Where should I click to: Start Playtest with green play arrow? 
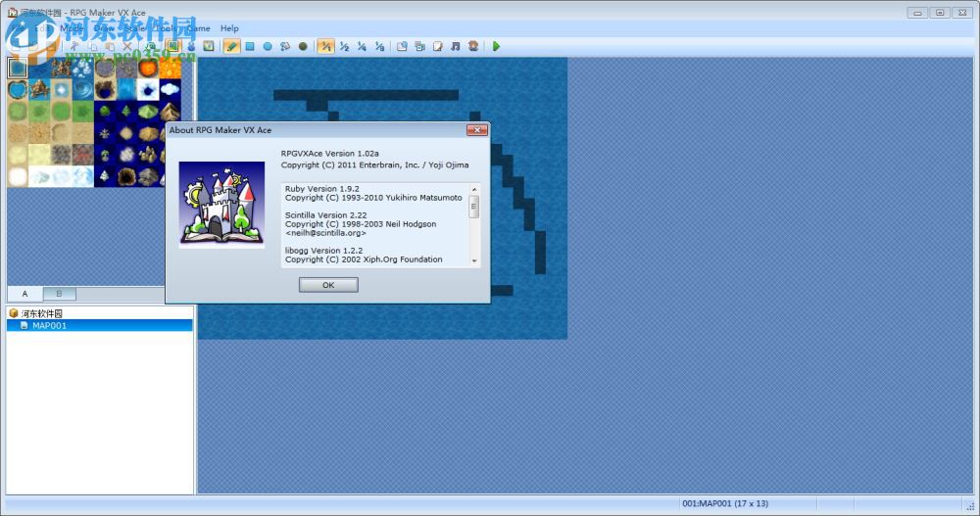pos(496,46)
